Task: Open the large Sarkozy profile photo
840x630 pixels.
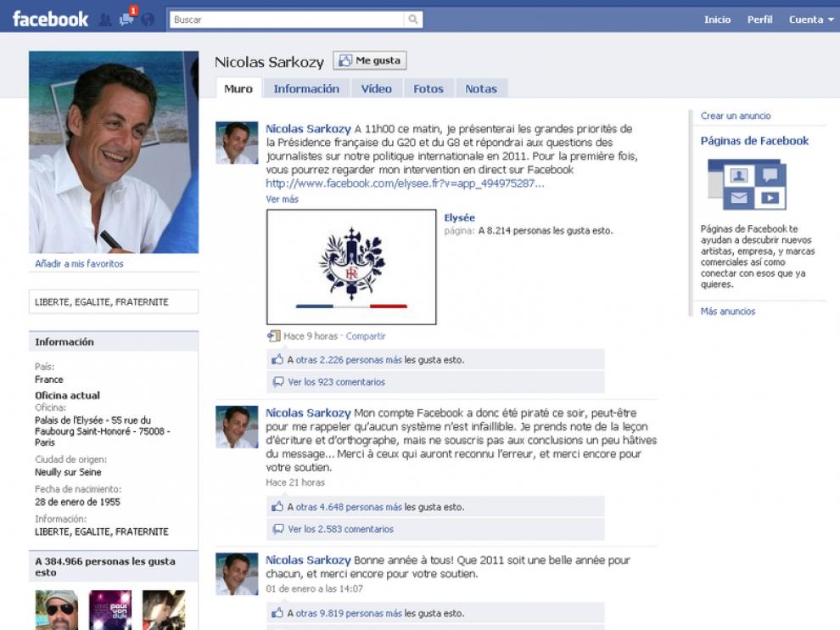Action: [x=114, y=152]
